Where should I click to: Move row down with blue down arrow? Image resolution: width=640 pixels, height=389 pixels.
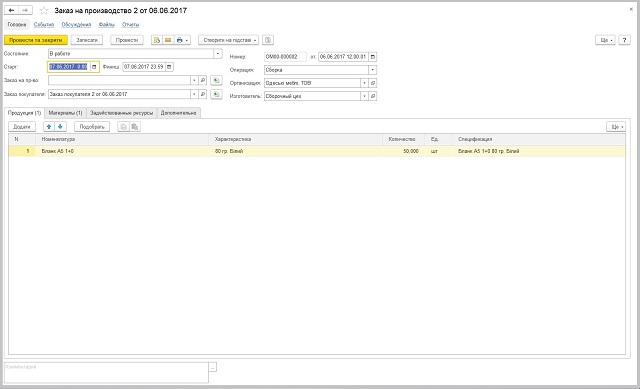60,127
